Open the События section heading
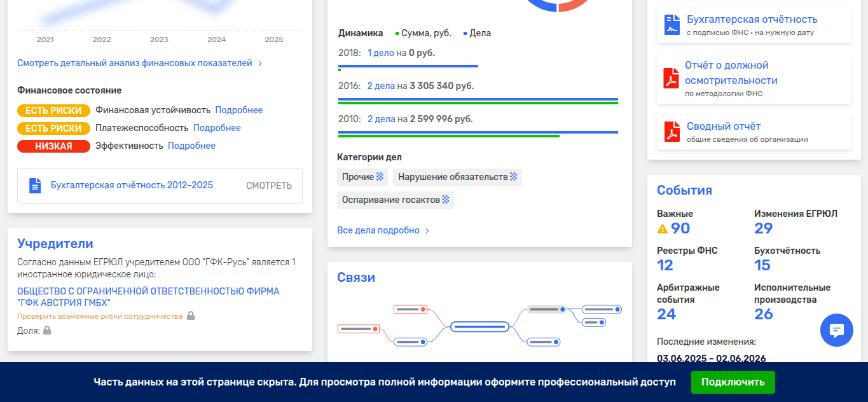 [x=684, y=190]
